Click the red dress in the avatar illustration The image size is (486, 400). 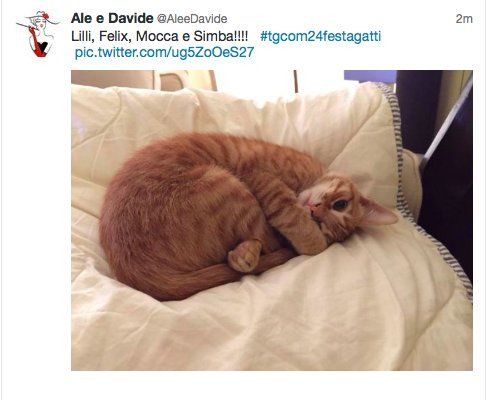(x=39, y=45)
